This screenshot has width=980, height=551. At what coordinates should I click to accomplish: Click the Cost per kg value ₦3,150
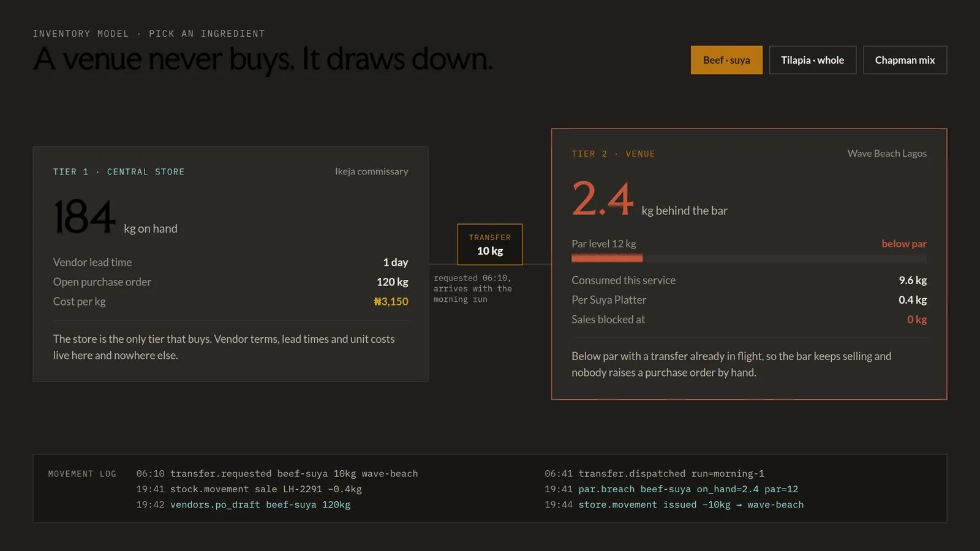(x=391, y=301)
